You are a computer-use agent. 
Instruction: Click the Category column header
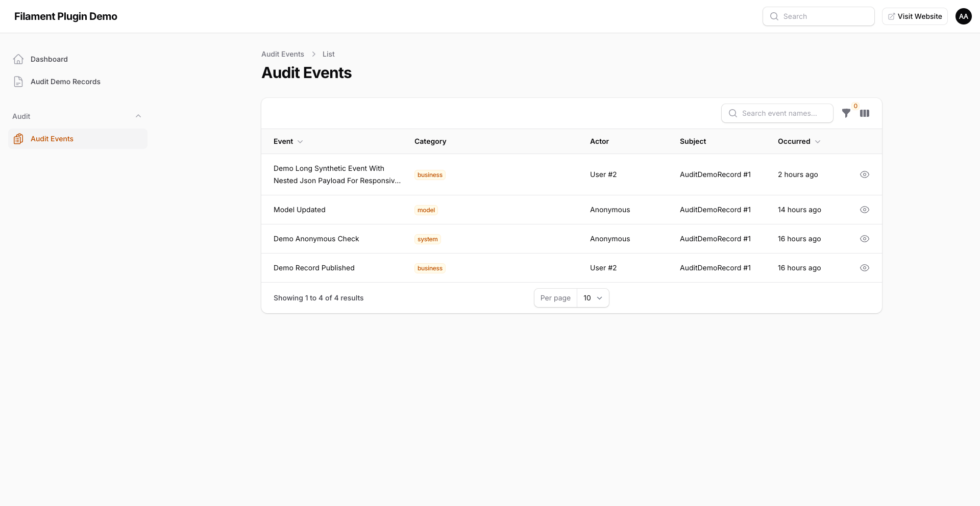[x=430, y=141]
